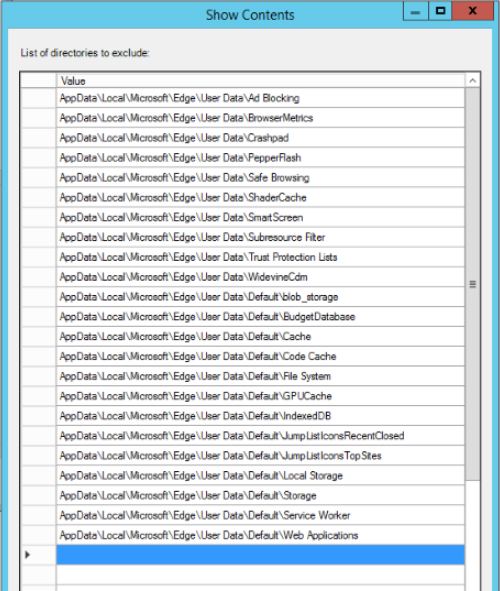Image resolution: width=500 pixels, height=591 pixels.
Task: Click the scrollbar thumb grip
Action: tap(472, 284)
